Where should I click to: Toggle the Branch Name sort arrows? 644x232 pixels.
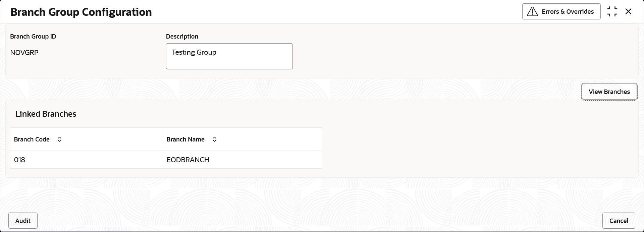pos(214,139)
